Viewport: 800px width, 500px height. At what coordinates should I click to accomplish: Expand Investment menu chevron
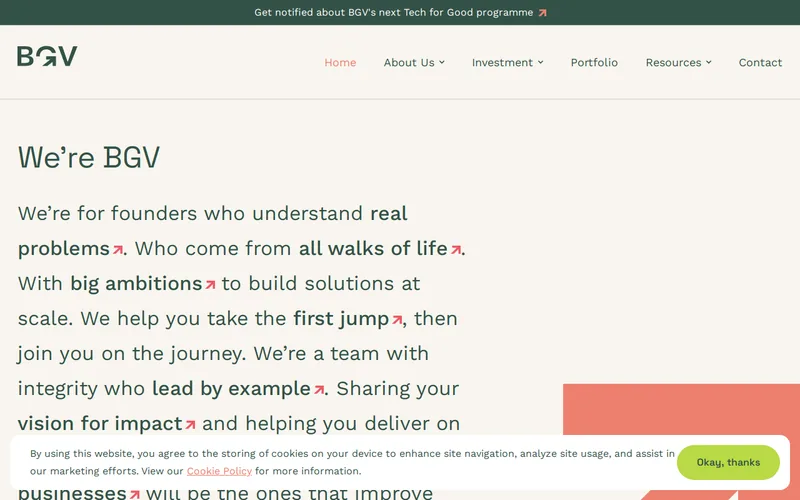coord(540,62)
